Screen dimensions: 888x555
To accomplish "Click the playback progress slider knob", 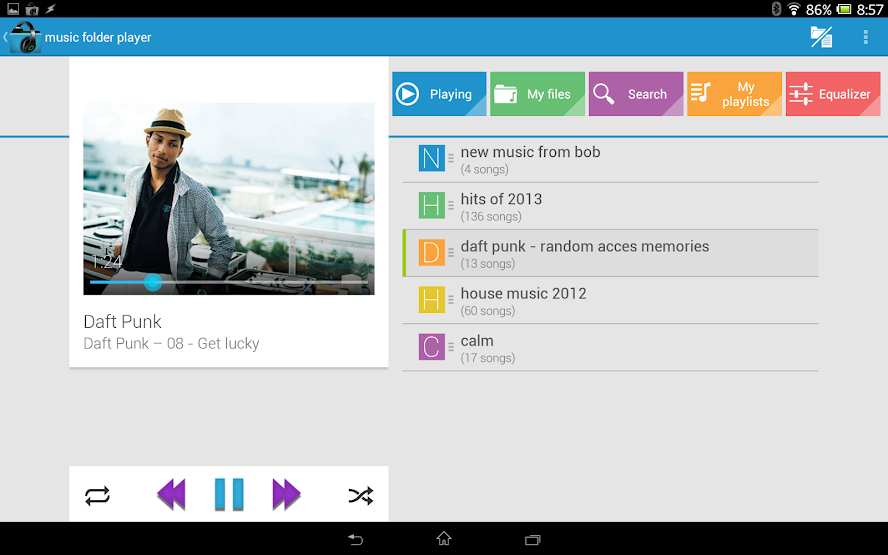I will [153, 282].
